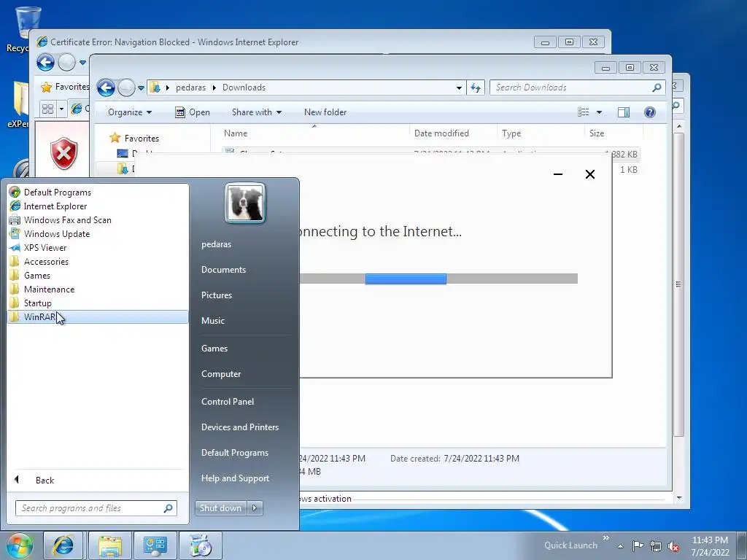
Task: Click Back arrow in Downloads window
Action: [106, 87]
